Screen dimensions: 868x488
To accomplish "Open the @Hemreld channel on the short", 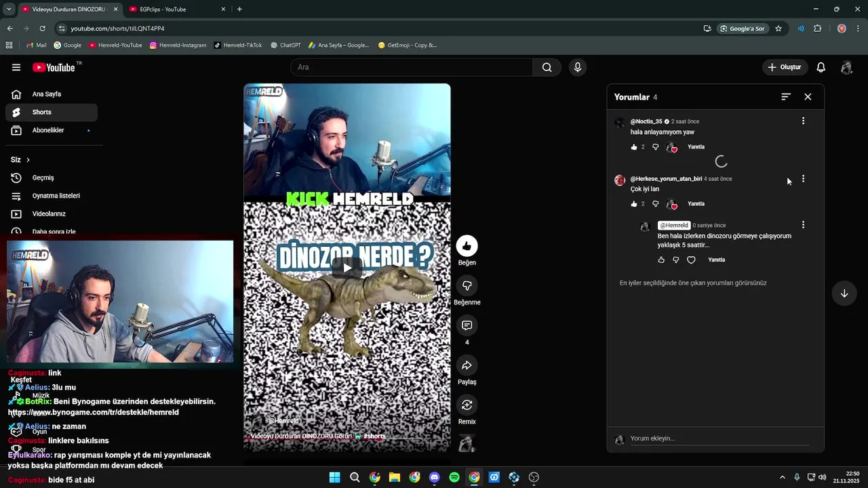I will tap(283, 421).
